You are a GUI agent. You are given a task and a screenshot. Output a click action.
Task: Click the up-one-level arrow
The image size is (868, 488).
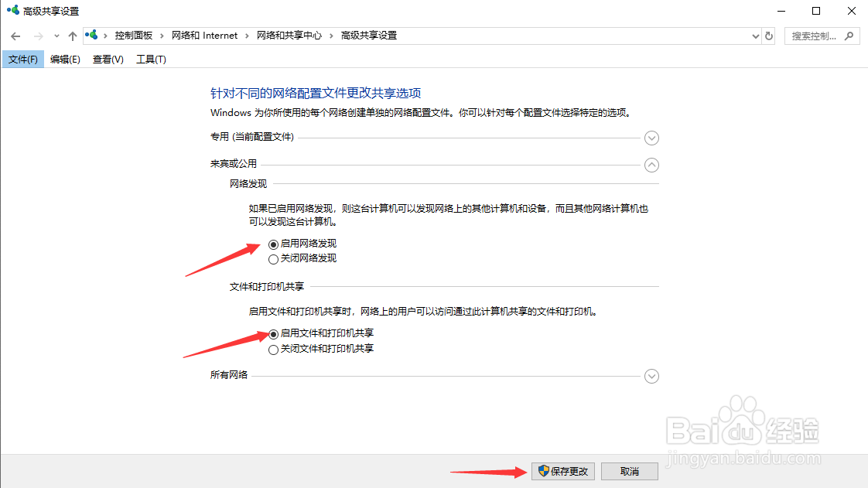click(72, 35)
